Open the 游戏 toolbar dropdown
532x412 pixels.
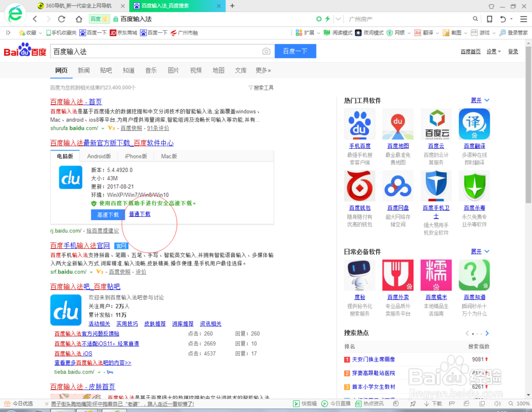click(494, 33)
